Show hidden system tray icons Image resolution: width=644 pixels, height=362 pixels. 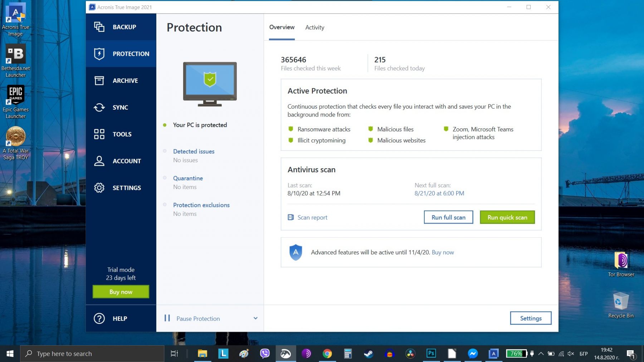[541, 354]
